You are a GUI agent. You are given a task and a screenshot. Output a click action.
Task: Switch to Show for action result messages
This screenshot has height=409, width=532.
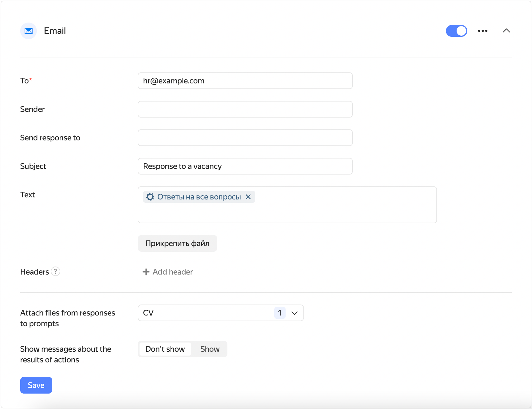coord(210,349)
